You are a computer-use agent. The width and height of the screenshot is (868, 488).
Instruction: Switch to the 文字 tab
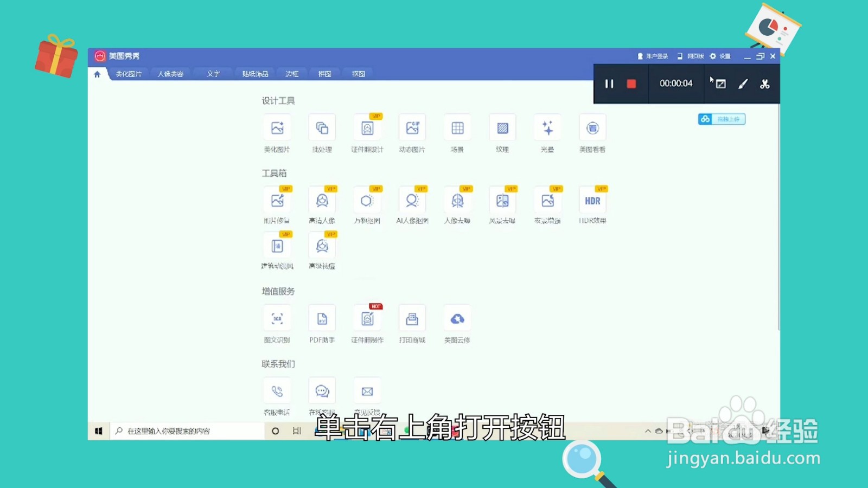click(x=213, y=74)
